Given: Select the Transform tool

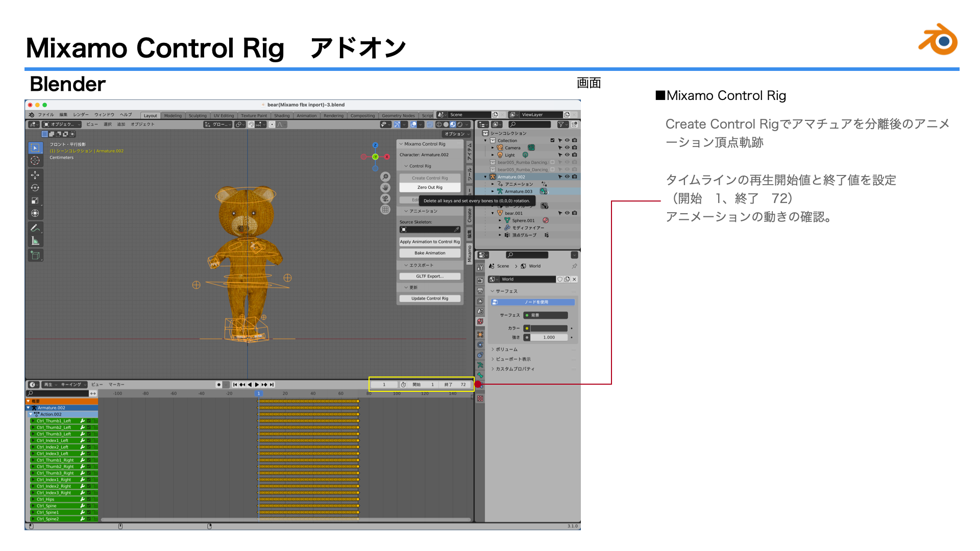Looking at the screenshot, I should [x=35, y=213].
